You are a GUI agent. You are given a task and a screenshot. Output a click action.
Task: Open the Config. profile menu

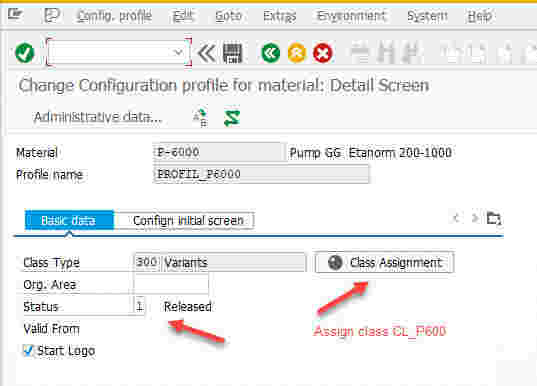click(114, 16)
